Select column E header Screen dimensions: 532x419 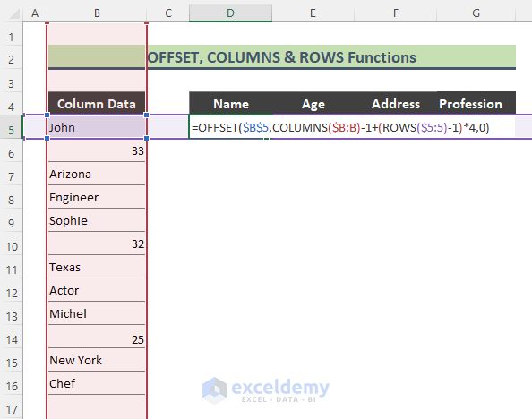click(x=313, y=13)
